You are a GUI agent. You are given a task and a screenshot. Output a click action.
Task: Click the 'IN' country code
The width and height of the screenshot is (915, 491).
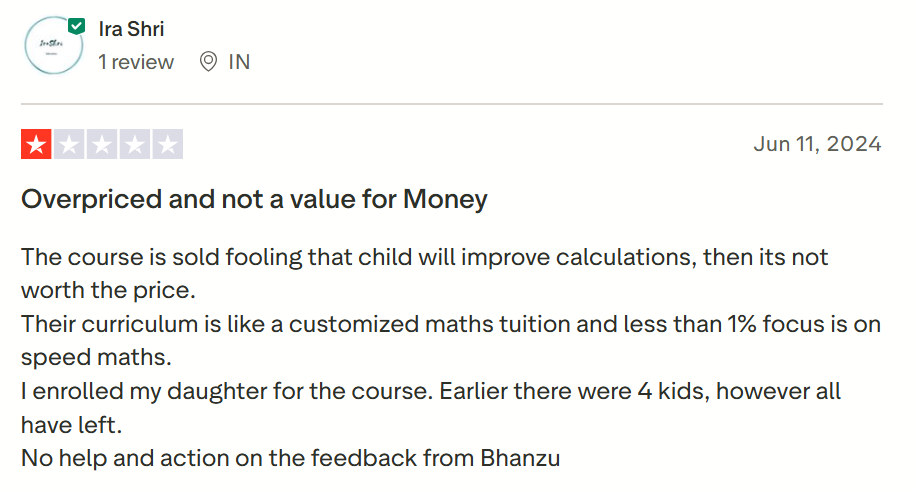(239, 62)
